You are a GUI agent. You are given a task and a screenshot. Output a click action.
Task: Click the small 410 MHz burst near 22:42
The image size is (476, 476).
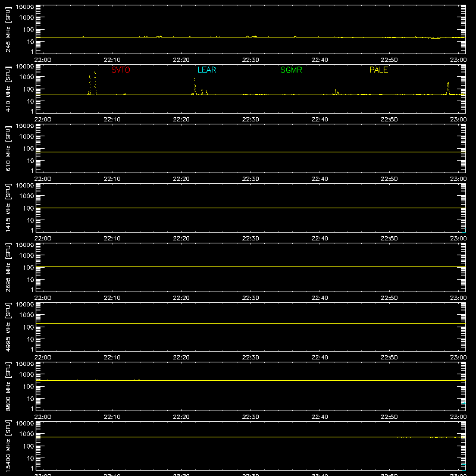[336, 92]
